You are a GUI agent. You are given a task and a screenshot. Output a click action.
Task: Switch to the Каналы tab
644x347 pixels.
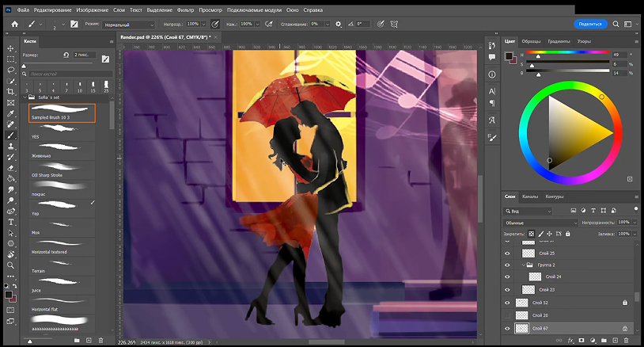(531, 196)
